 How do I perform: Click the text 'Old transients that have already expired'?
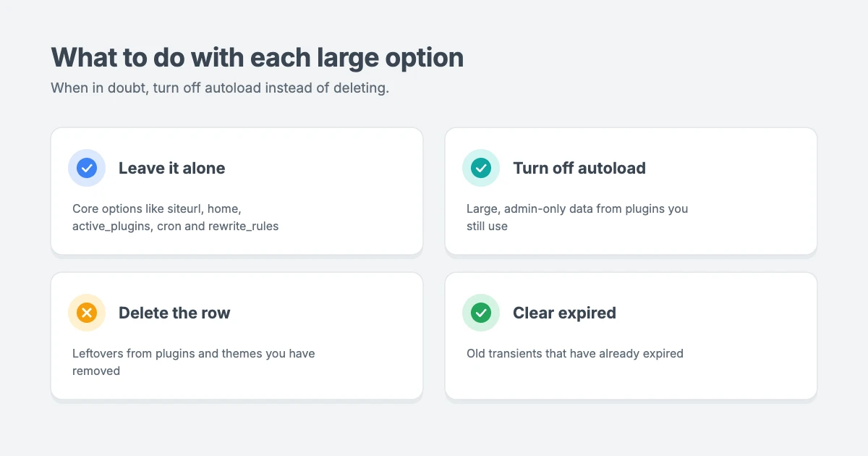point(575,353)
